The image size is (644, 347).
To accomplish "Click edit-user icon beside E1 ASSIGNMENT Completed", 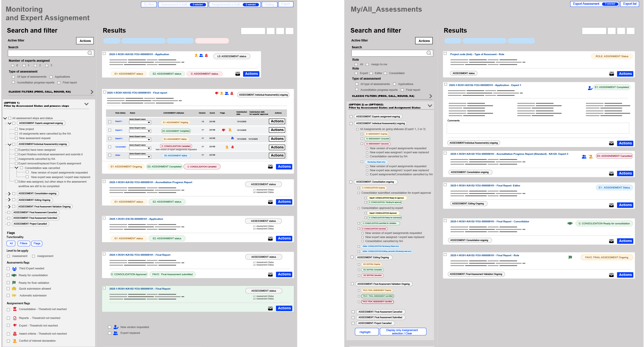I will tap(590, 88).
